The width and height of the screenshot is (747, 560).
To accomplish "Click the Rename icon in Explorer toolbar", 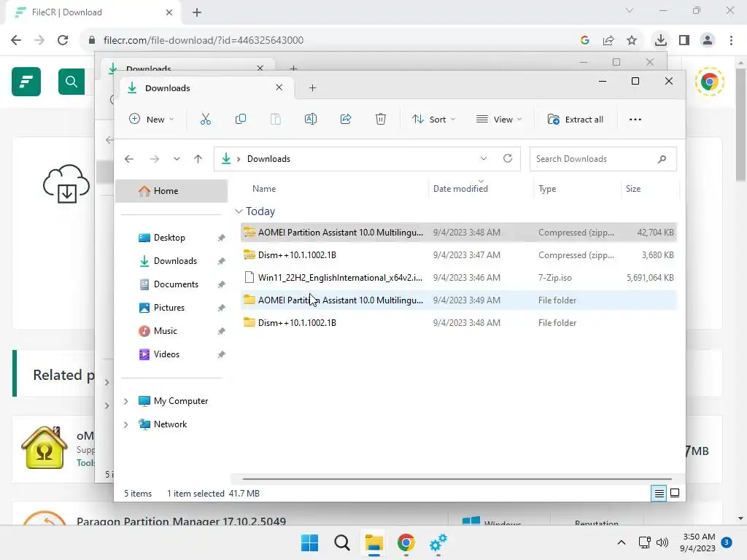I will [x=311, y=119].
